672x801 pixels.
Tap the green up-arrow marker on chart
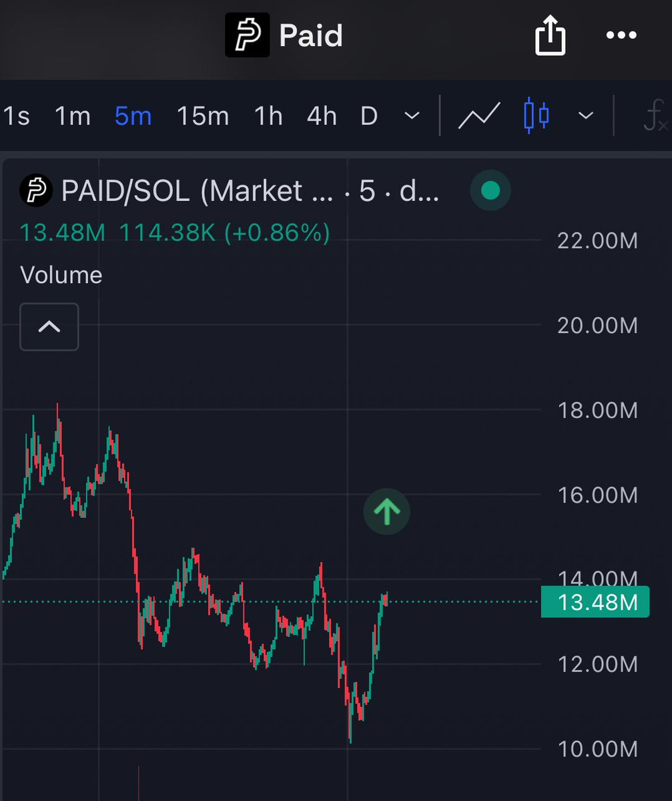tap(386, 511)
